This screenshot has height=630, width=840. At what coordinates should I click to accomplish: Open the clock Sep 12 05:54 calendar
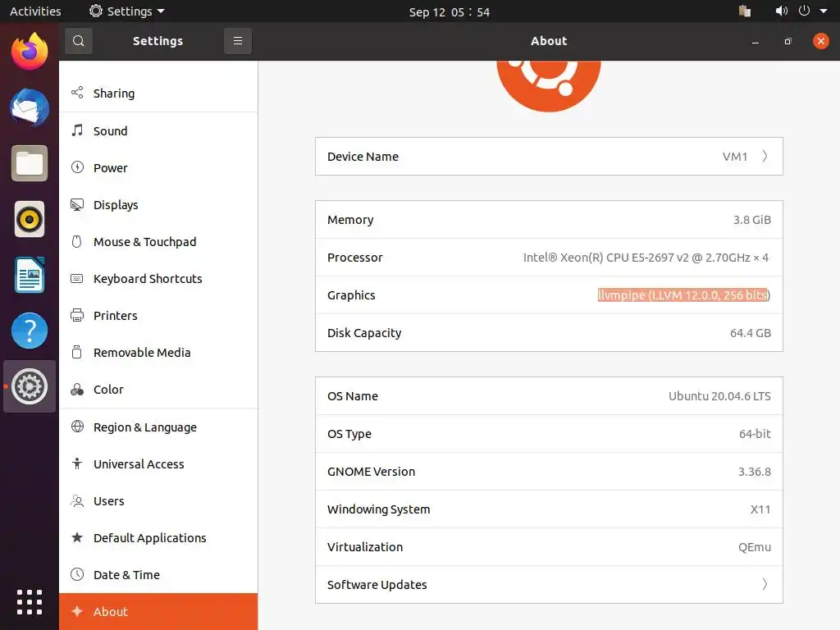point(449,11)
